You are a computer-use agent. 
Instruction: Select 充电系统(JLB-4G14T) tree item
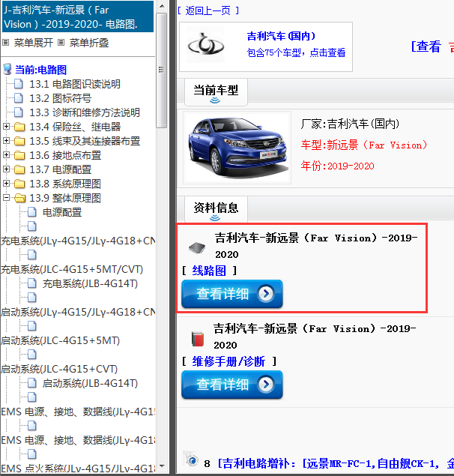point(90,283)
